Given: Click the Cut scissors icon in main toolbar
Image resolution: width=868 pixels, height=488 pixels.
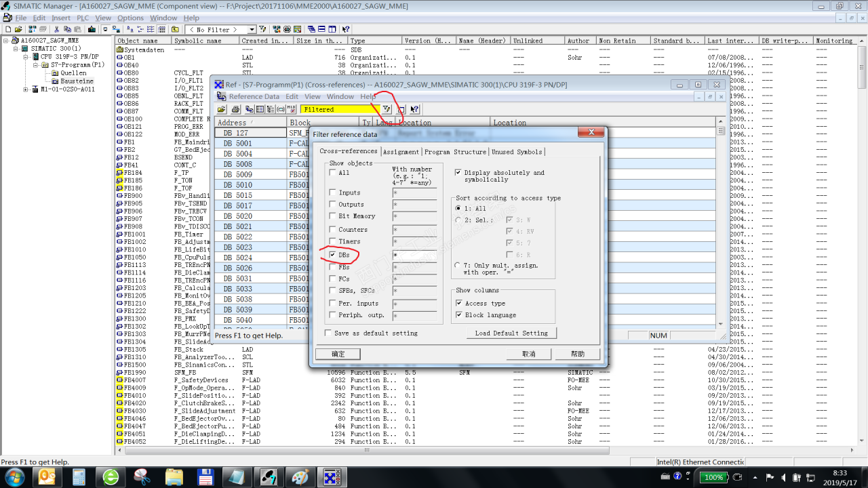Looking at the screenshot, I should click(x=56, y=30).
